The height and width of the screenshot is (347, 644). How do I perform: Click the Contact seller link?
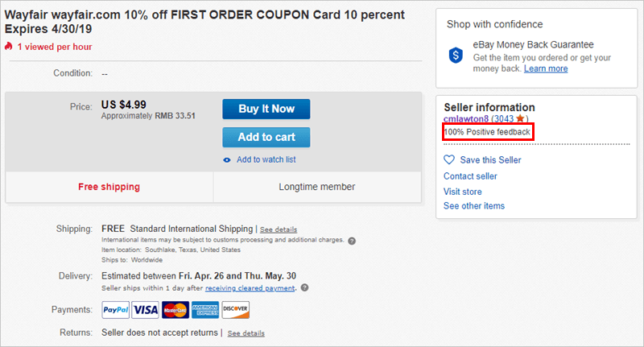pos(470,176)
